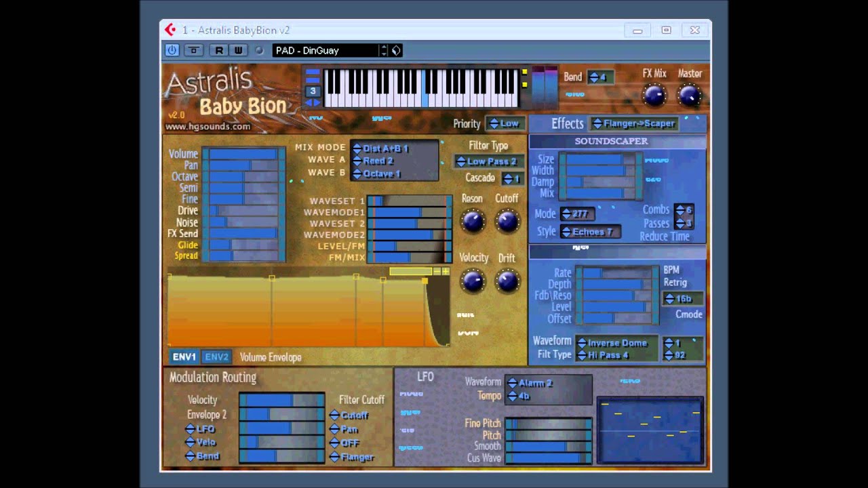
Task: Open the Style dropdown showing Echoes 7
Action: [x=590, y=232]
